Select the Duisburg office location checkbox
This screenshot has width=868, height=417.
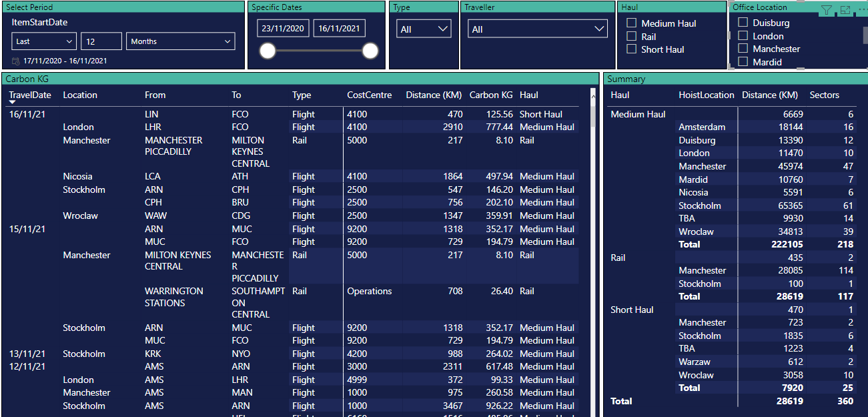coord(743,23)
